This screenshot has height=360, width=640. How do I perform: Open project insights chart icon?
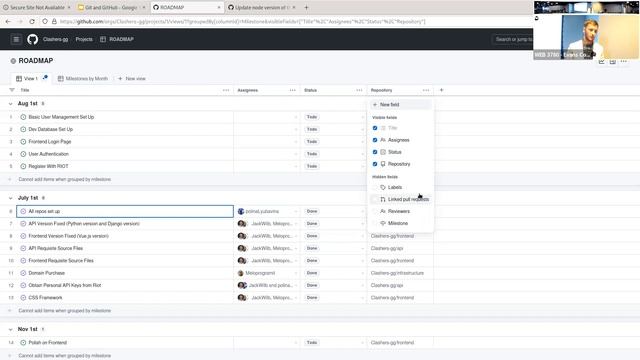601,61
